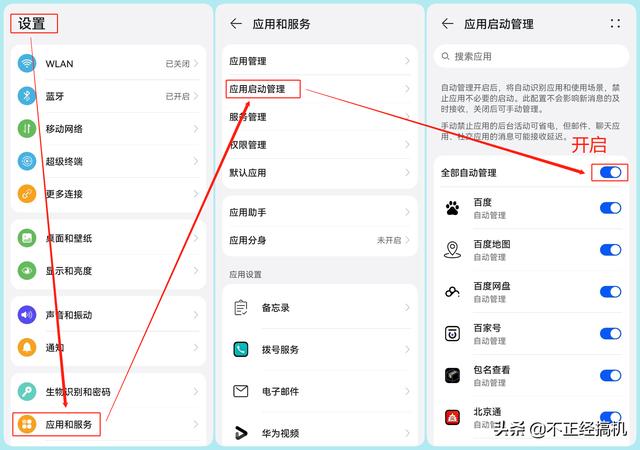Viewport: 640px width, 450px height.
Task: Tap the 声音和振动 sound icon
Action: point(27,315)
